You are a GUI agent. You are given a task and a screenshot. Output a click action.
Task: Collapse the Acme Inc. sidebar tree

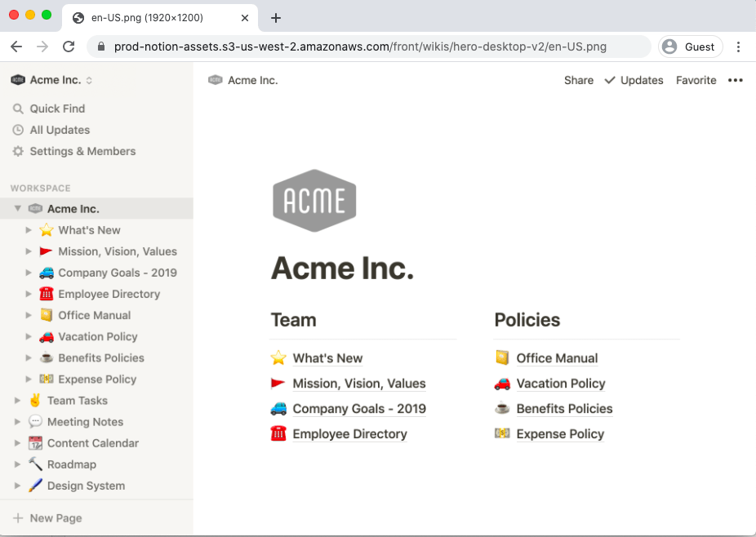click(18, 209)
